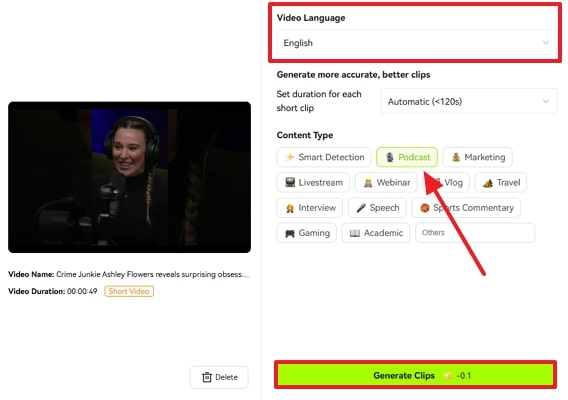Click the monitor icon on Livestream
This screenshot has width=568, height=400.
(x=290, y=182)
